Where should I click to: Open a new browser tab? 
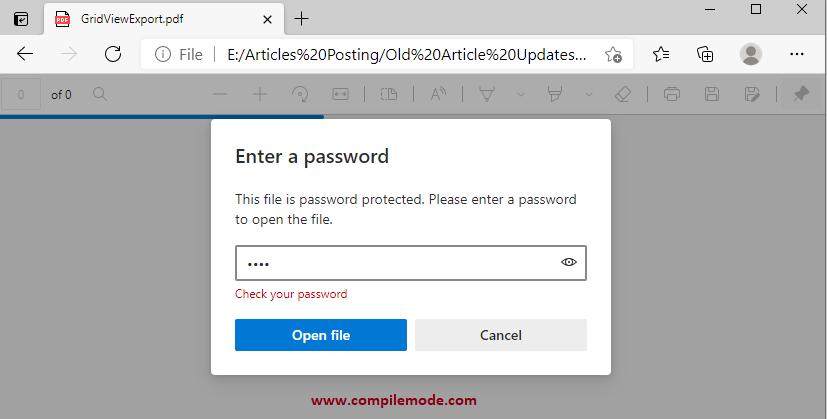click(x=302, y=19)
